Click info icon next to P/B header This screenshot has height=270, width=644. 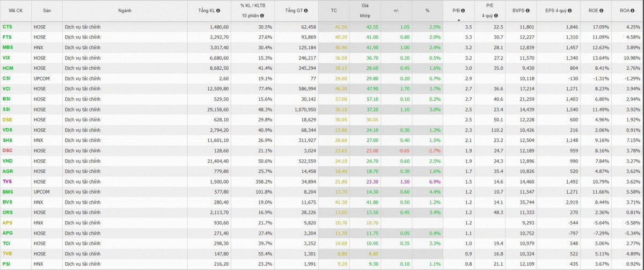click(463, 11)
